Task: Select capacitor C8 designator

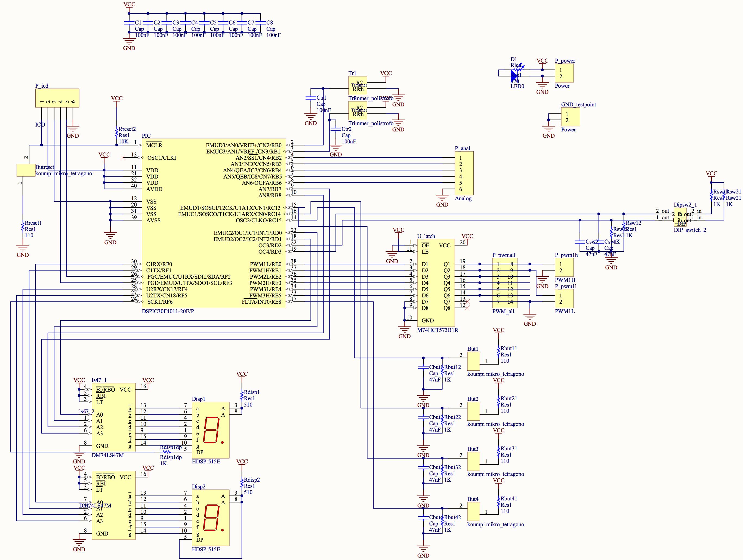Action: (x=270, y=23)
